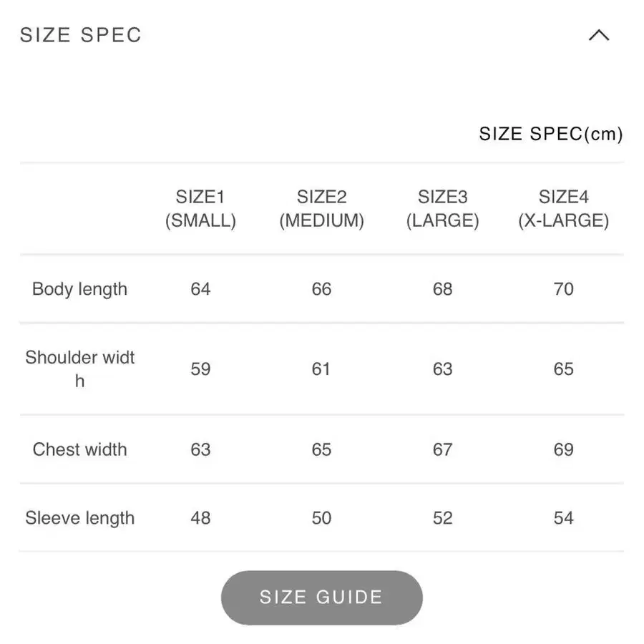Click Shoulder width value 63 for Large
The image size is (644, 644).
[442, 369]
